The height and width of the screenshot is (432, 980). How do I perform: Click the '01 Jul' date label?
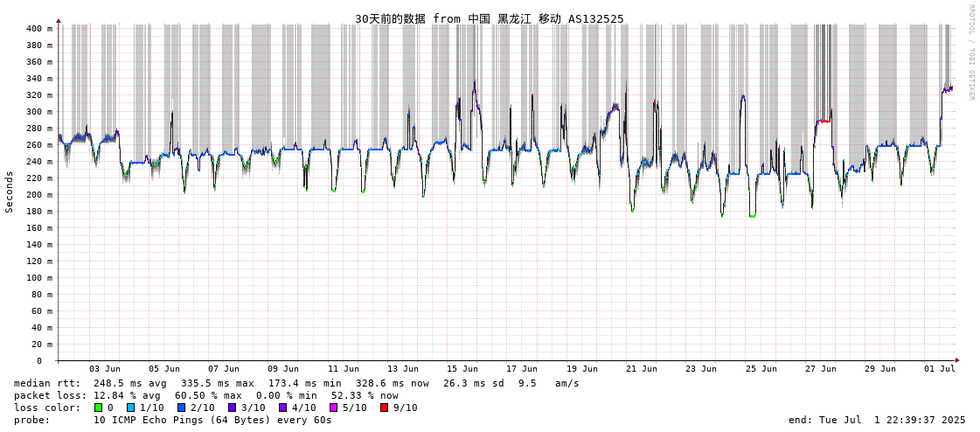[940, 369]
